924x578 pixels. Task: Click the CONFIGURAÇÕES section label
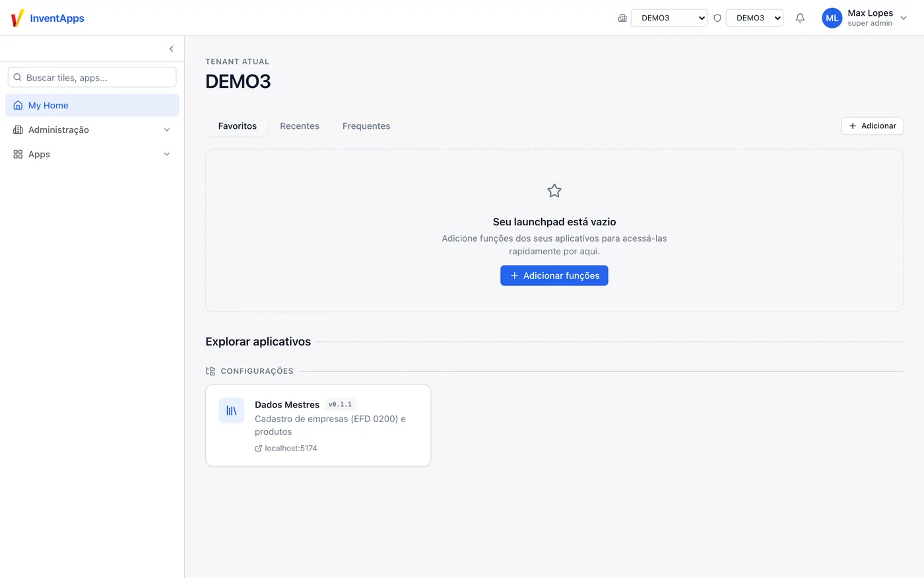(257, 371)
